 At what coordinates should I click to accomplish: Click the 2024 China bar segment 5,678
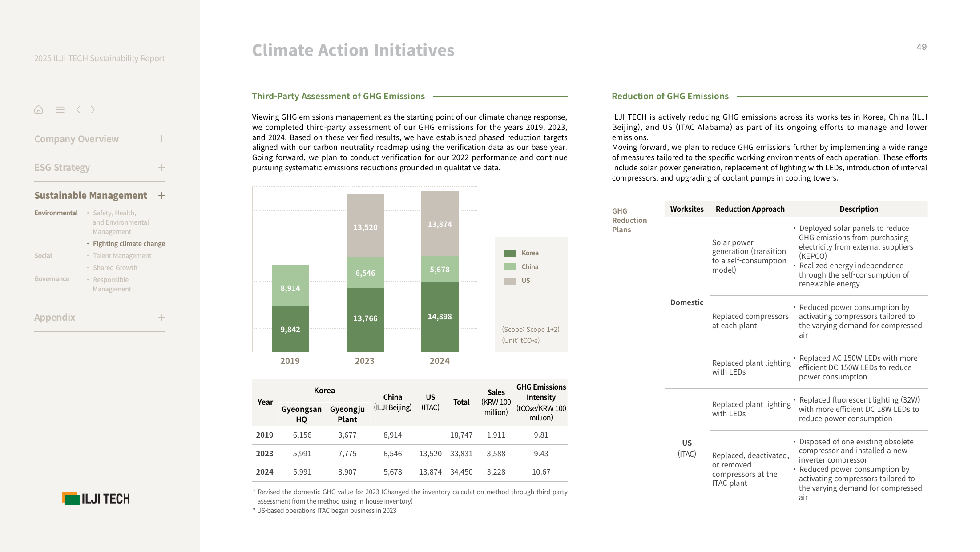440,270
